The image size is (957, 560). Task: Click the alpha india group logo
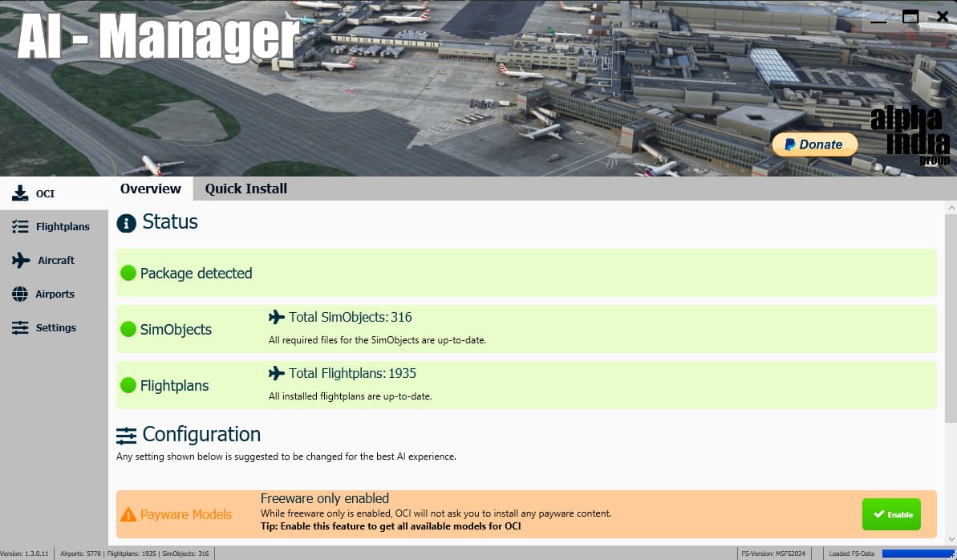pos(910,136)
